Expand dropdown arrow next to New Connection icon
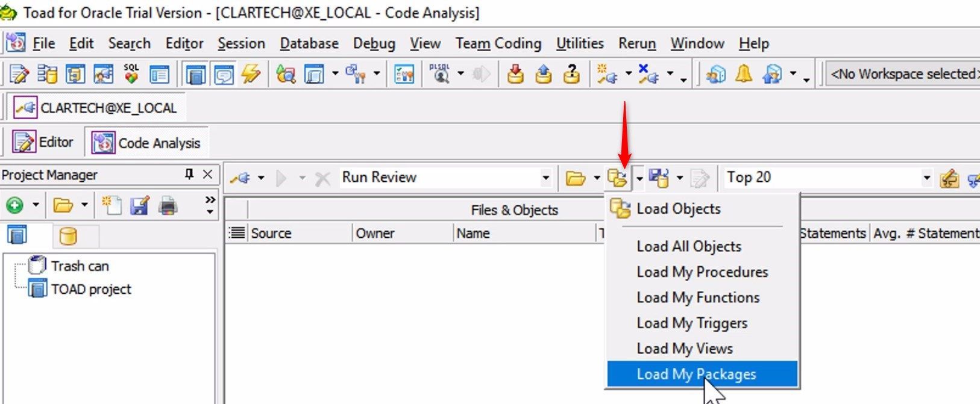 629,74
